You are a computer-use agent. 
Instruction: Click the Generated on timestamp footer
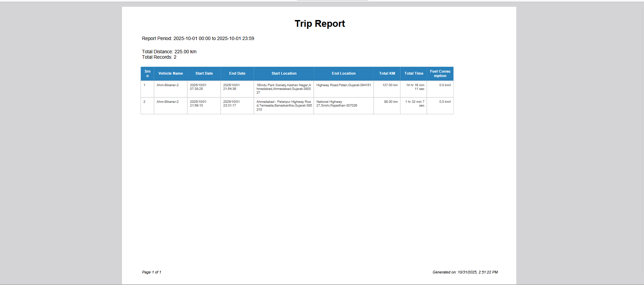coord(465,272)
